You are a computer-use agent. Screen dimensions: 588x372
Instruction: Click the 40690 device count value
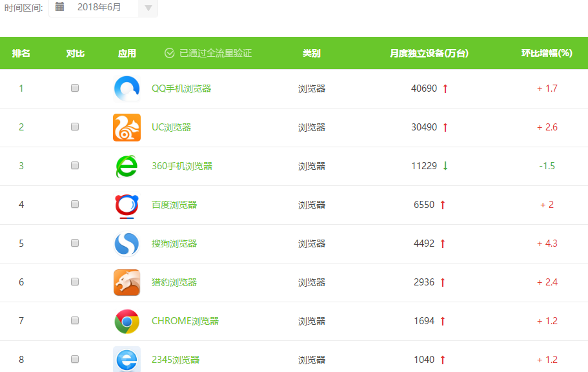tap(424, 88)
